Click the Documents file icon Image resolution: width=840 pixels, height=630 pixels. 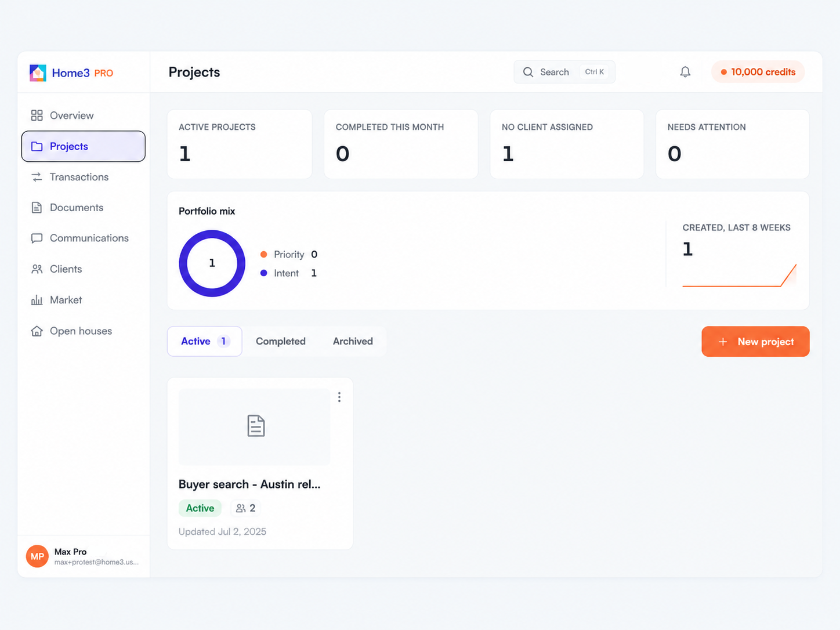point(37,208)
